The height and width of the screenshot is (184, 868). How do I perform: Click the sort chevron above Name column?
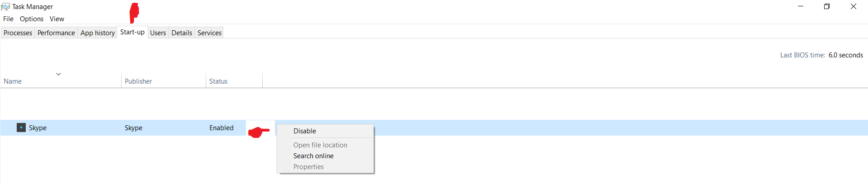coord(58,74)
